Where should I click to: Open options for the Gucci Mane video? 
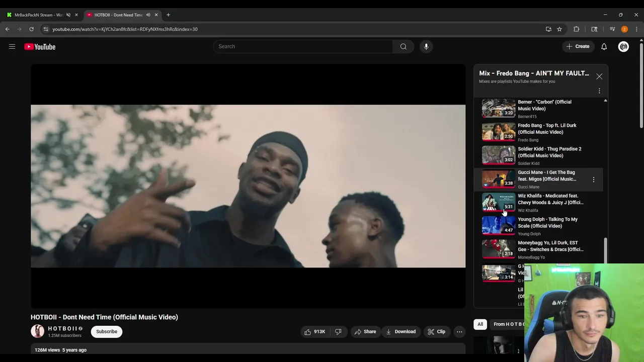pos(594,179)
